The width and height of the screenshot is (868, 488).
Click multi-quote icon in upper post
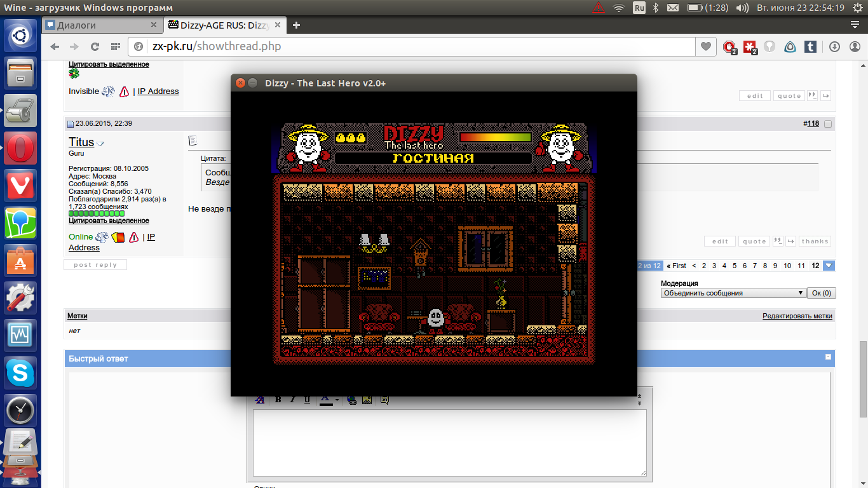tap(812, 95)
